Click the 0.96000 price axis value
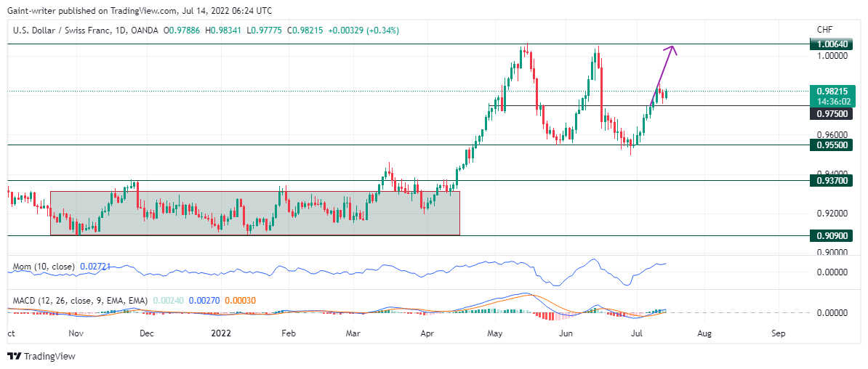The image size is (868, 369). 832,134
